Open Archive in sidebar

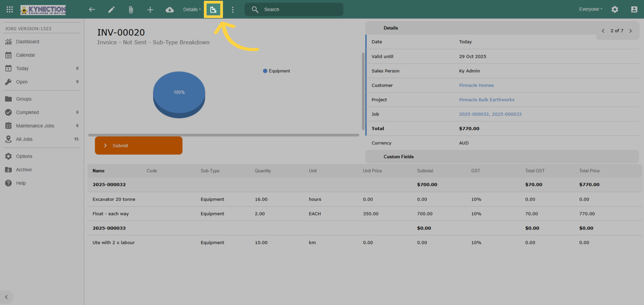(42, 170)
